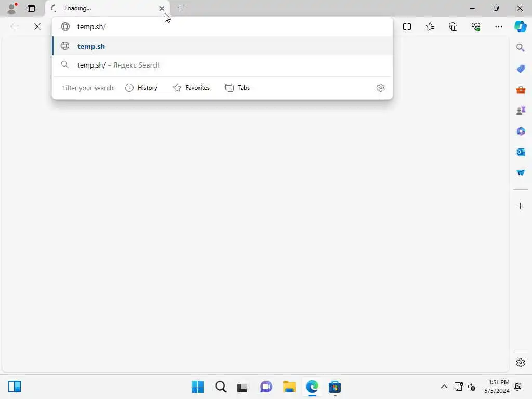Select the temp.sh site suggestion

(x=222, y=46)
